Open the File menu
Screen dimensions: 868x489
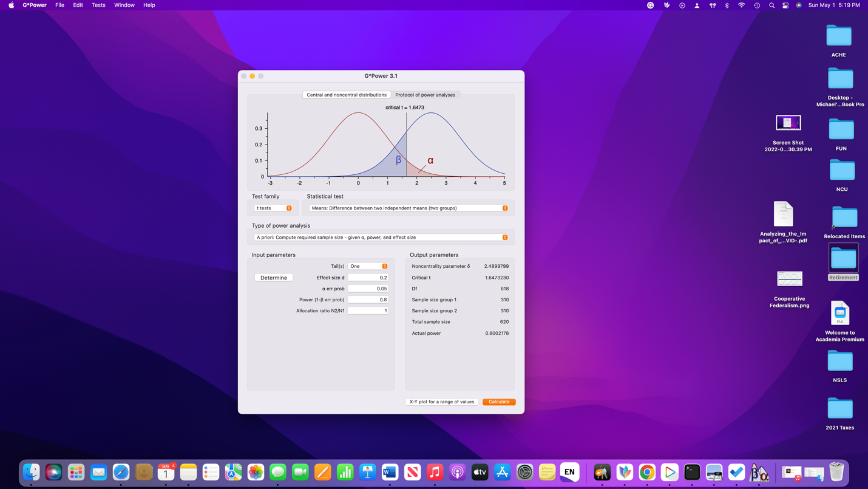(x=59, y=5)
